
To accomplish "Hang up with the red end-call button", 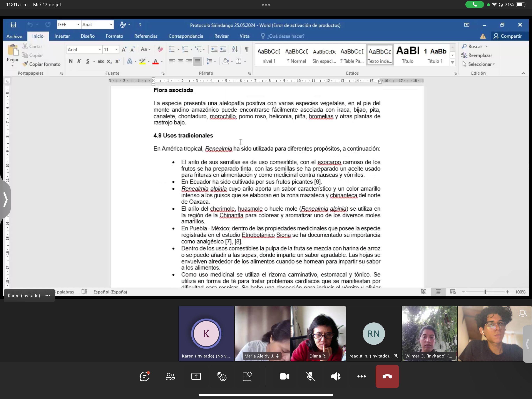I will click(x=387, y=376).
